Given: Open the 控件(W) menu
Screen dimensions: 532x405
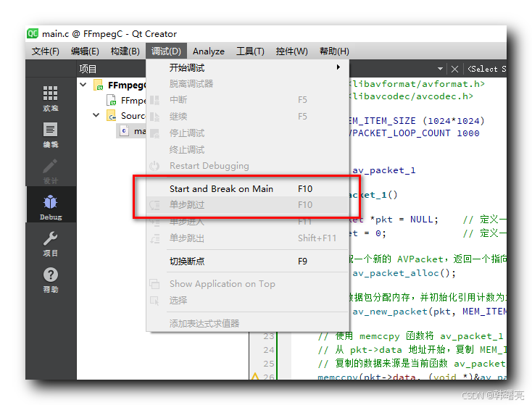Looking at the screenshot, I should click(x=292, y=51).
